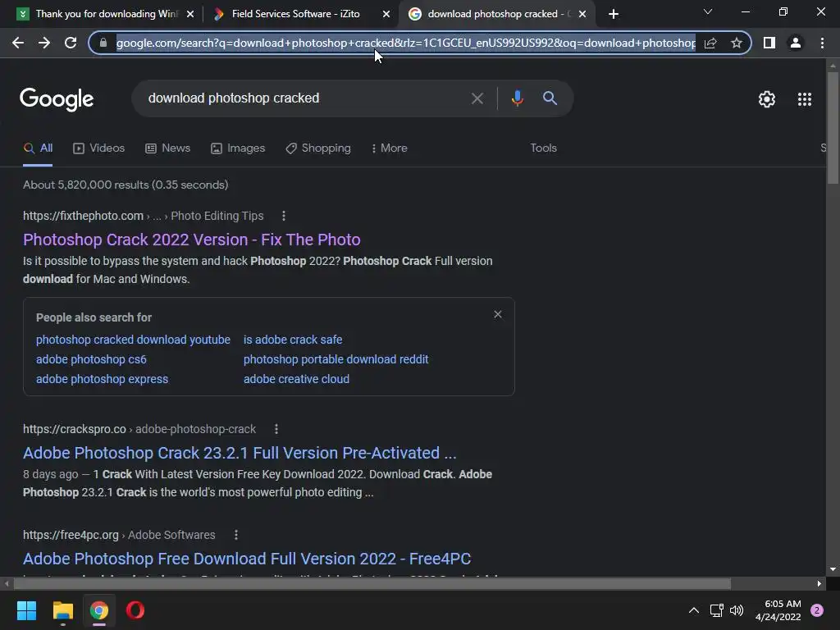Open the notification center badge

817,610
